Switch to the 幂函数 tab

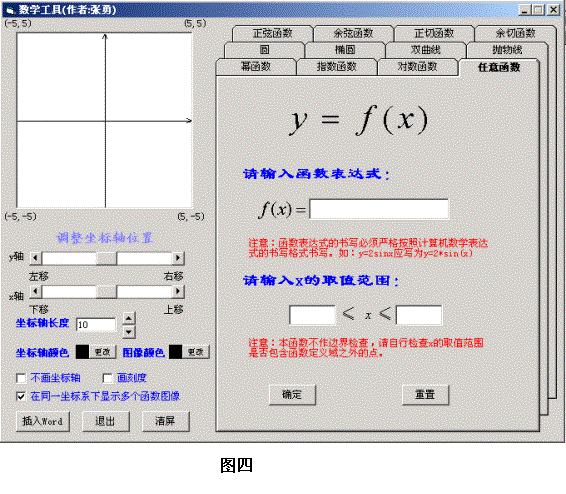click(256, 67)
